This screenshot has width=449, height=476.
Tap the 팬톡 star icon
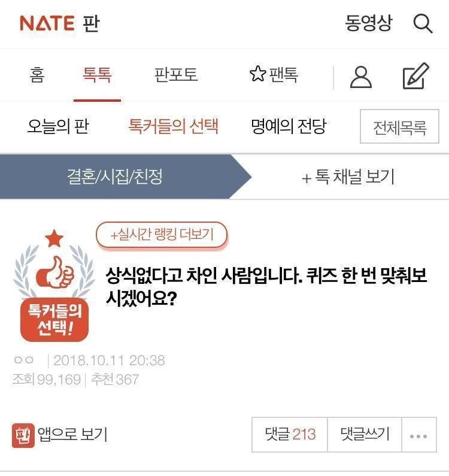[257, 74]
